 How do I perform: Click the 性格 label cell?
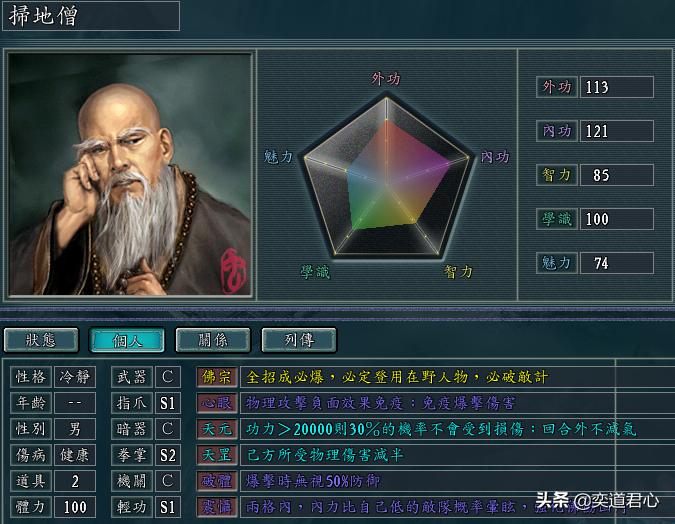click(x=31, y=377)
